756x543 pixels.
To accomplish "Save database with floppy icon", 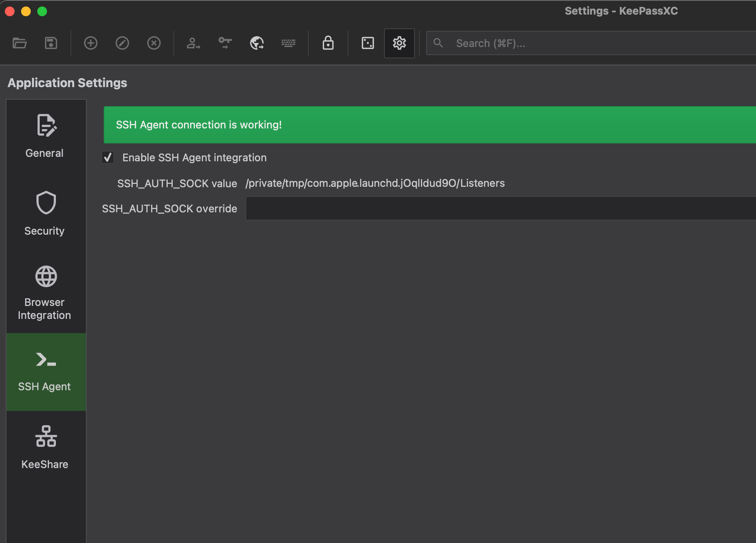I will (x=51, y=43).
